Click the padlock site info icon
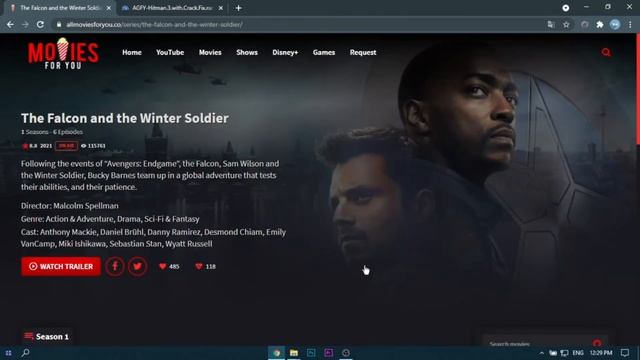Image resolution: width=640 pixels, height=360 pixels. (59, 24)
